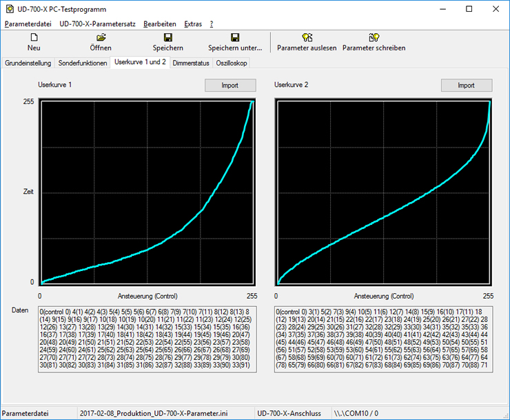The height and width of the screenshot is (420, 510).
Task: Read parameters with Parameter auslesen icon
Action: click(307, 37)
